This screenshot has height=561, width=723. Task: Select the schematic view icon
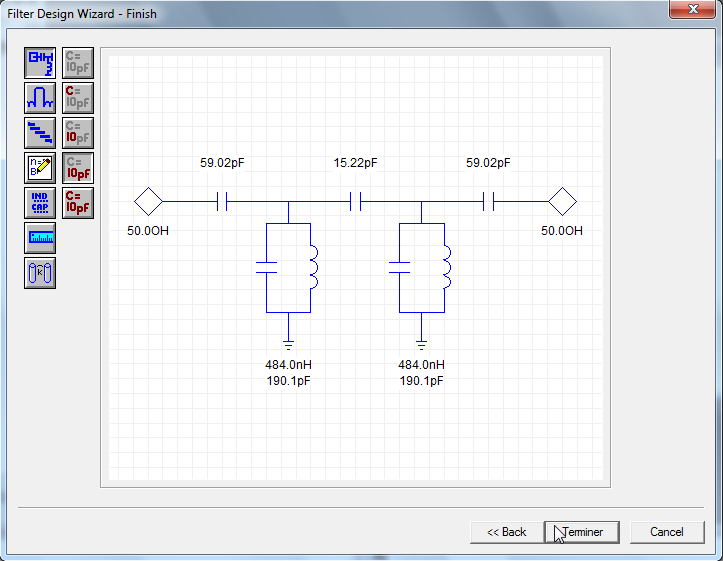[40, 63]
